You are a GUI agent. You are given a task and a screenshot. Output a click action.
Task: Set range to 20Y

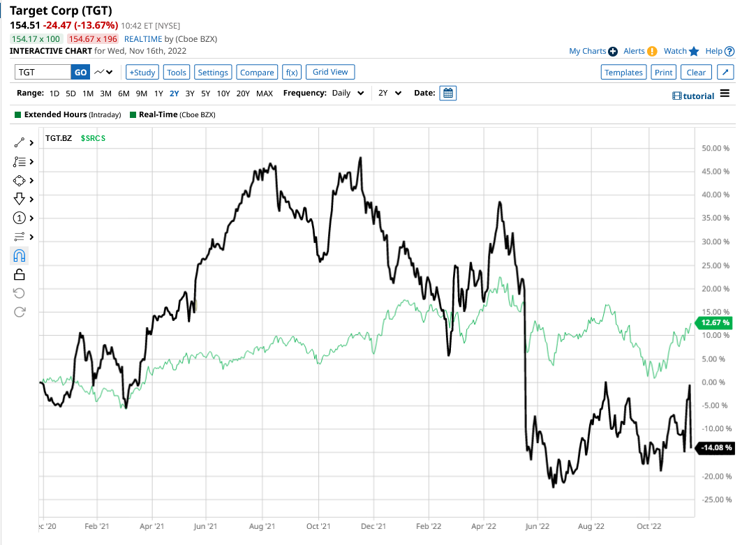click(x=243, y=94)
